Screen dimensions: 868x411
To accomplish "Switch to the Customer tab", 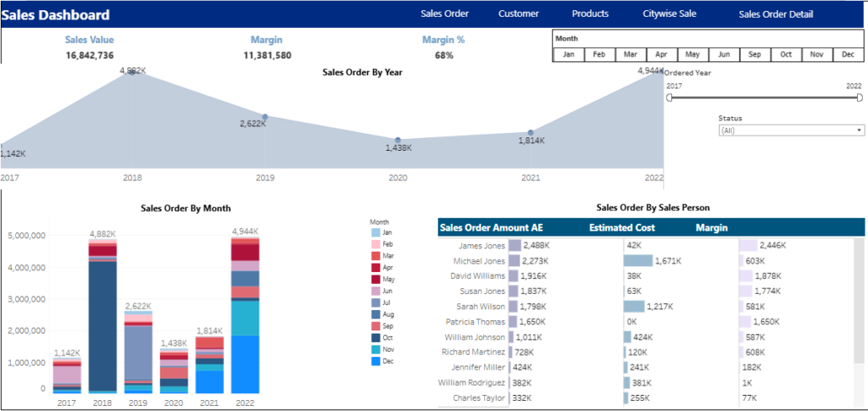I will 518,14.
